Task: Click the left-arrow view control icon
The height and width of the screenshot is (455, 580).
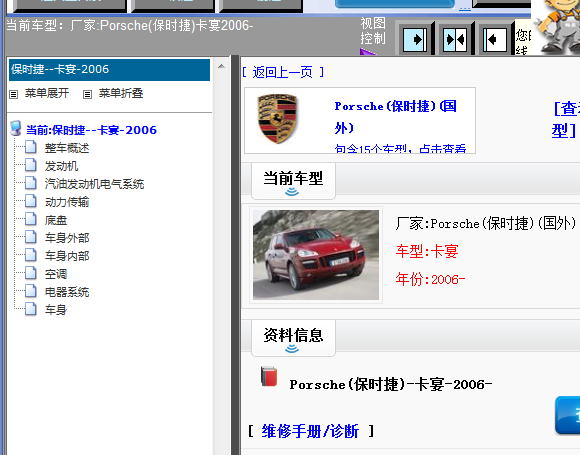Action: click(x=495, y=39)
